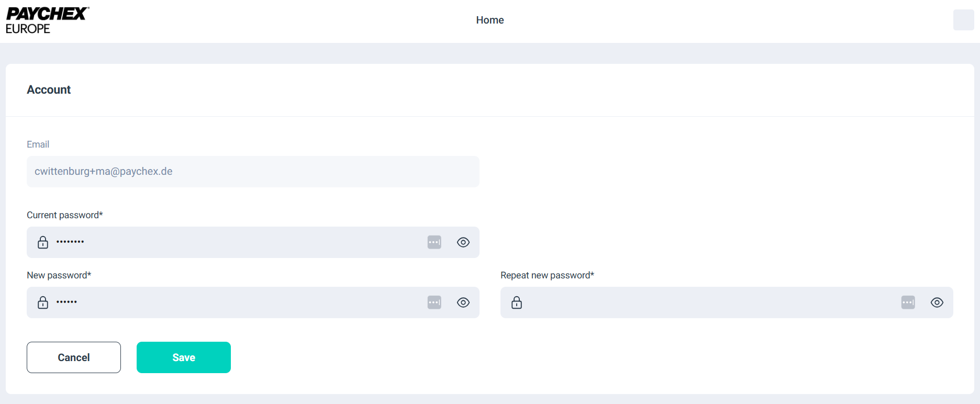Screen dimensions: 980x404
Task: Focus the Current password input field
Action: tap(236, 242)
